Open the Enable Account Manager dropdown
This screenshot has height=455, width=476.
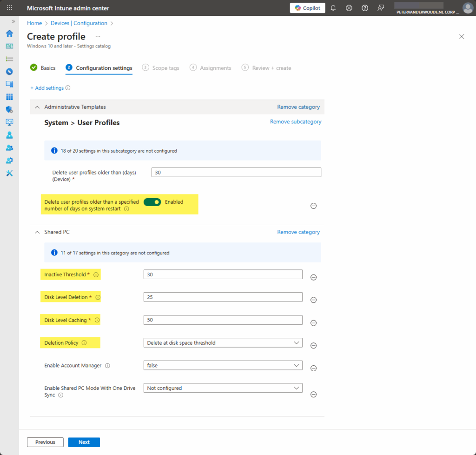pyautogui.click(x=223, y=366)
